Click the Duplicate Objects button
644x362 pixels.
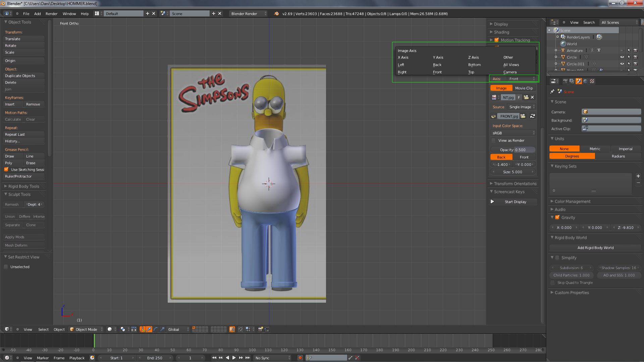(23, 76)
